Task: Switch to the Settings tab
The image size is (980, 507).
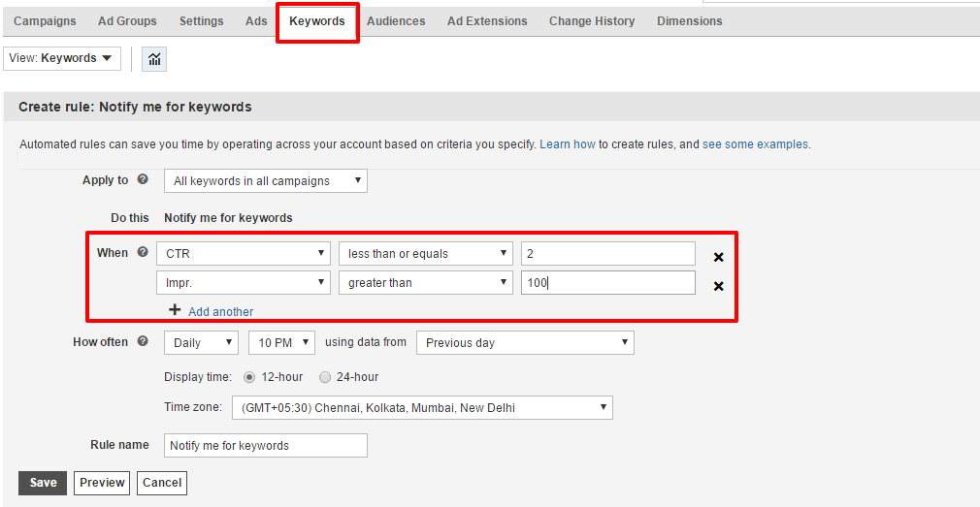Action: 201,21
